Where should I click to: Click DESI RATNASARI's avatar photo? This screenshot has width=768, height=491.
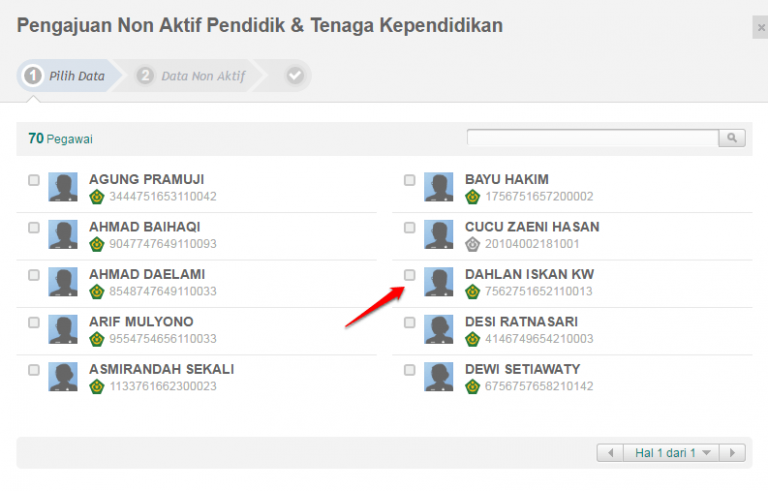(438, 329)
